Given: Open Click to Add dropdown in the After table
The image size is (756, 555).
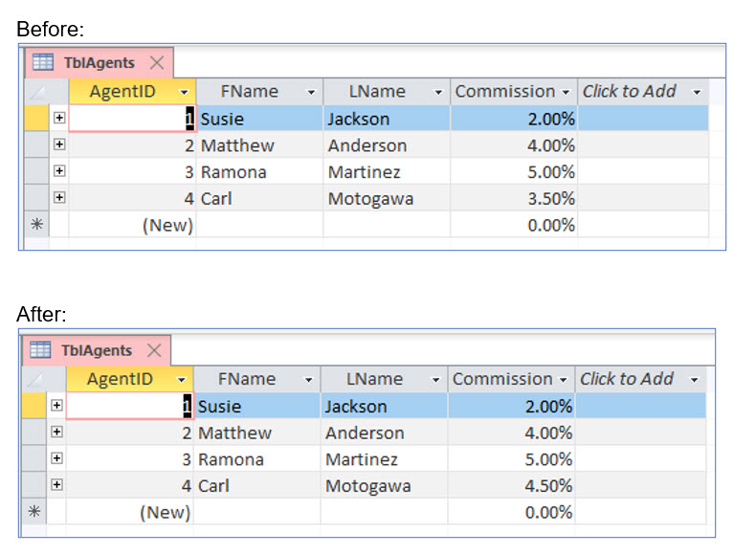Looking at the screenshot, I should point(694,380).
